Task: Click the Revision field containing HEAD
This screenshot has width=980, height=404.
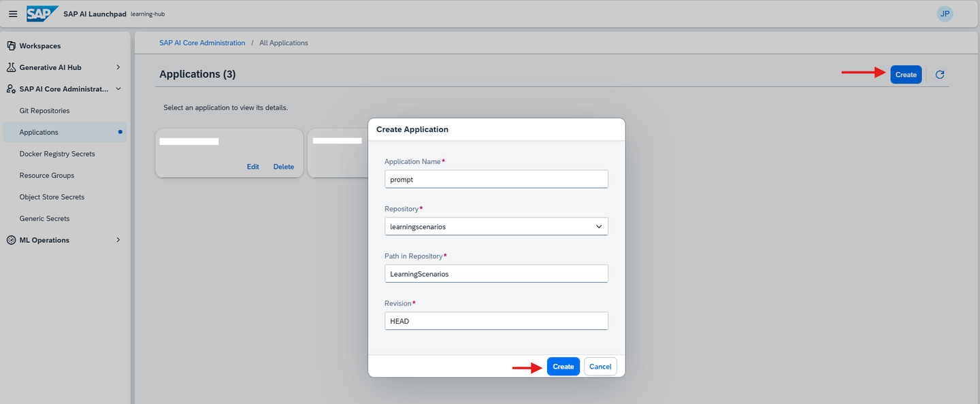Action: pos(496,321)
